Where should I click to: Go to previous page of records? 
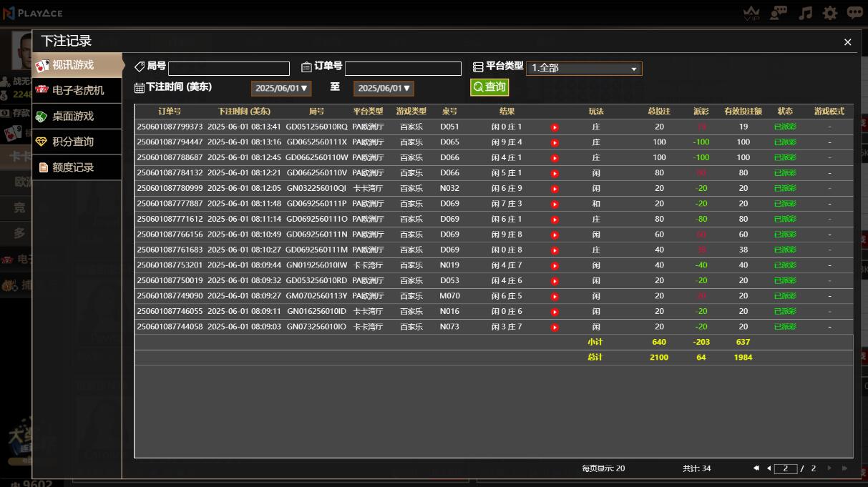point(769,468)
